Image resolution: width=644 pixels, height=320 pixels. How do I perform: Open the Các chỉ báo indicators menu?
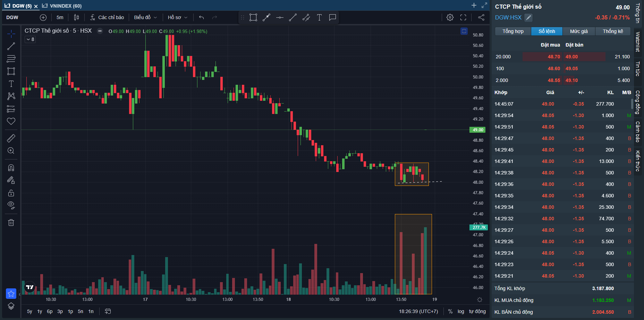[x=107, y=17]
